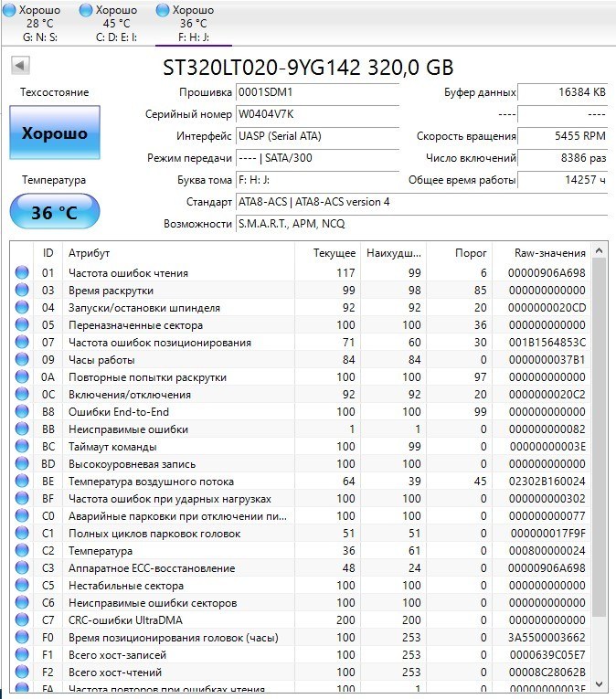Viewport: 616px width, 699px height.
Task: Click status icon of attribute 04 spindle start/stop
Action: 22,307
